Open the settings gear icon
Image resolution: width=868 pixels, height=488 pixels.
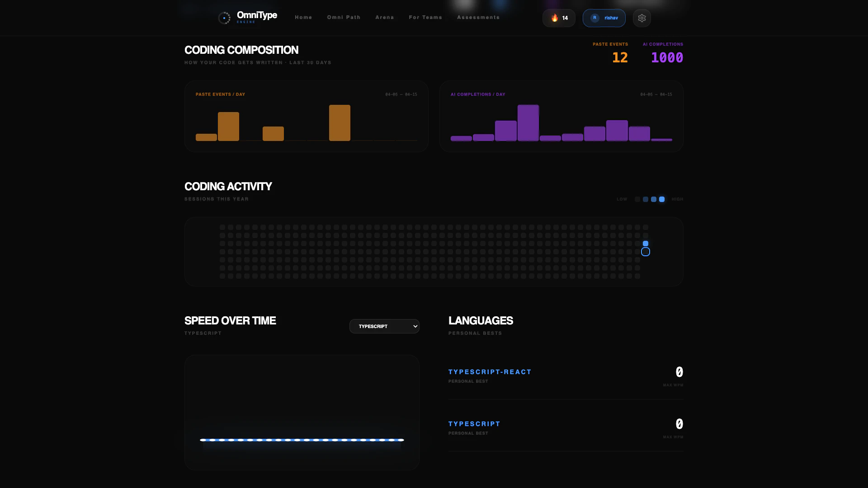[x=642, y=18]
